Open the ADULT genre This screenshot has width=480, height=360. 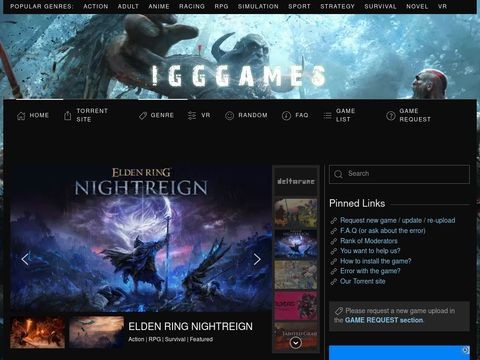pyautogui.click(x=128, y=6)
